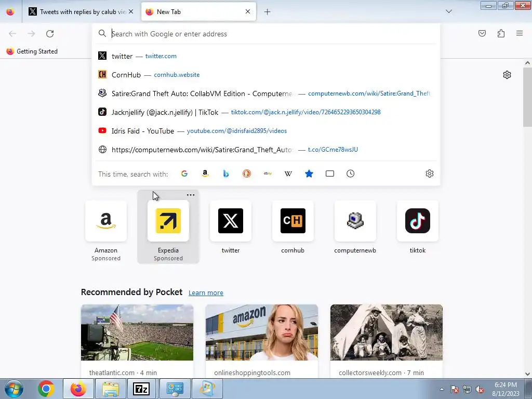Click the muted volume tray icon

pos(480,390)
